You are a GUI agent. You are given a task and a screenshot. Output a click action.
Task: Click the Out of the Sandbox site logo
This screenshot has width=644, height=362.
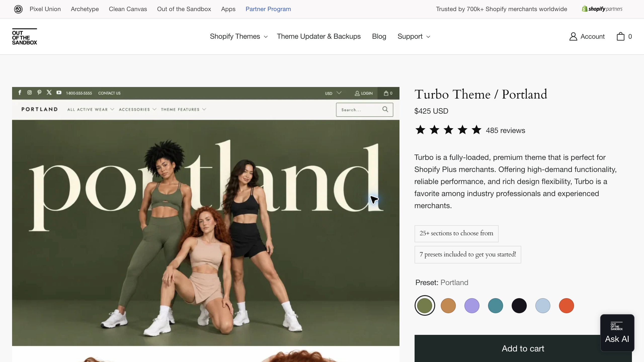click(24, 37)
